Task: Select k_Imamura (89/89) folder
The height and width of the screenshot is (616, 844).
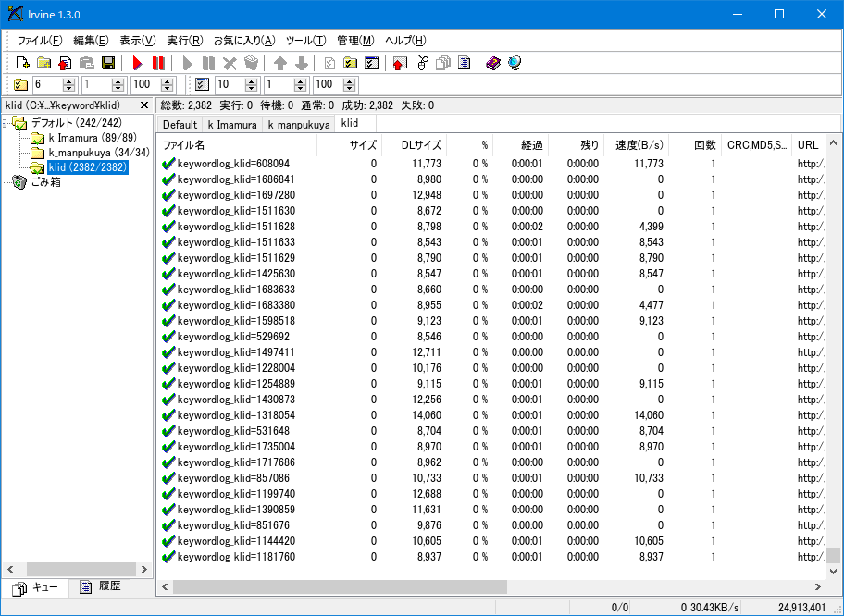Action: point(93,138)
